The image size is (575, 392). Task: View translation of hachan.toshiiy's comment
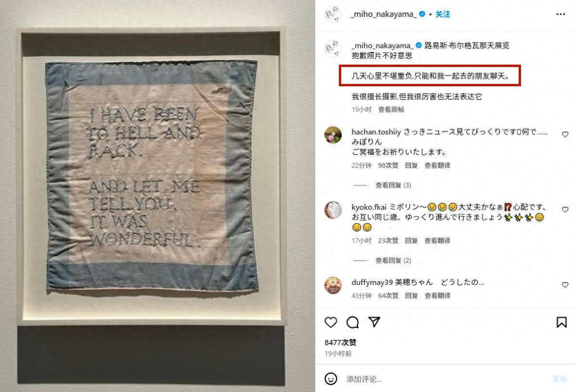tap(437, 165)
